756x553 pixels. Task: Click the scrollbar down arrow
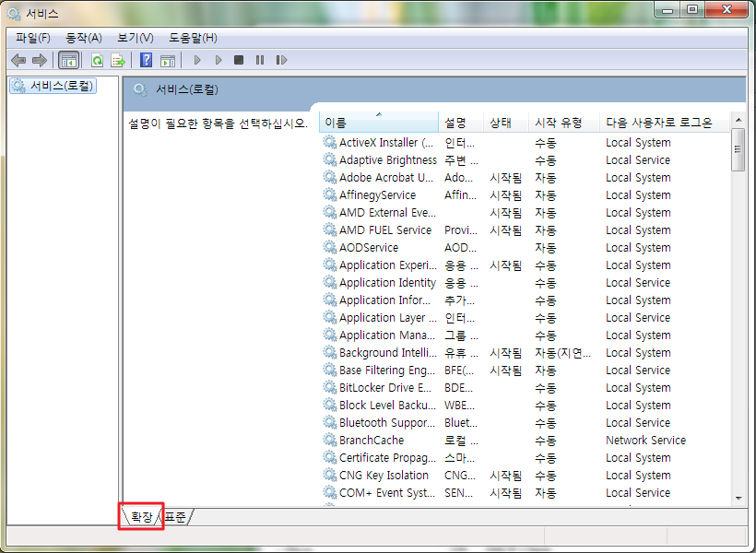tap(738, 498)
